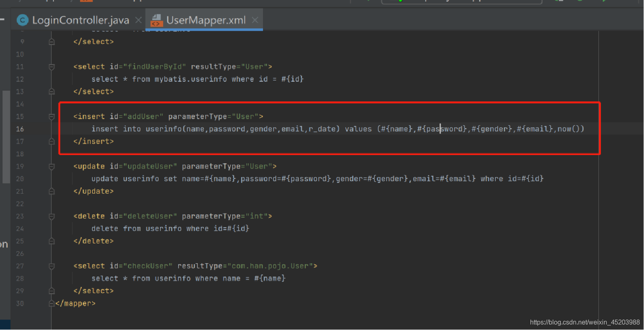Click the closing </update> tag
The width and height of the screenshot is (644, 330).
[94, 191]
